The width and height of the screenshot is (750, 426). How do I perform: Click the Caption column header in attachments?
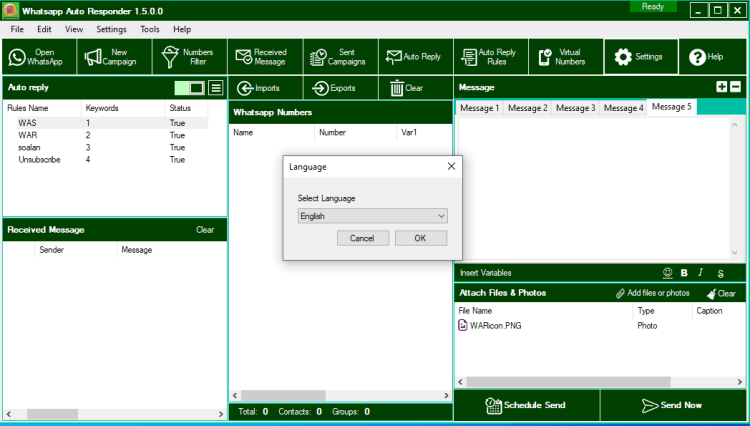tap(717, 311)
